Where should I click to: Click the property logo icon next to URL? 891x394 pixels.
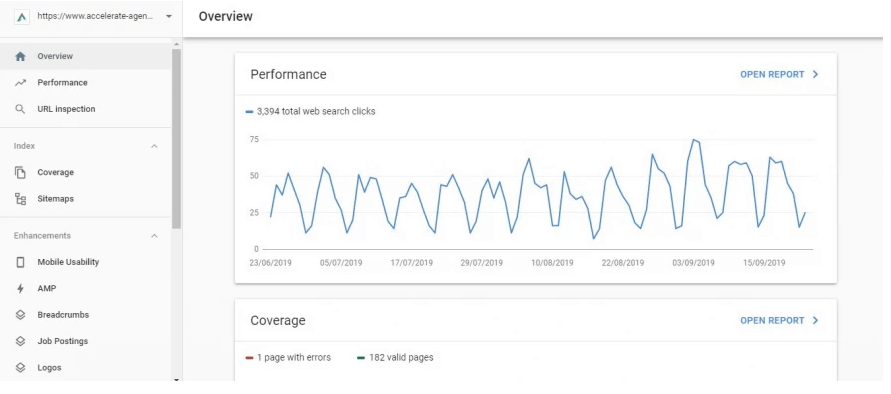22,17
